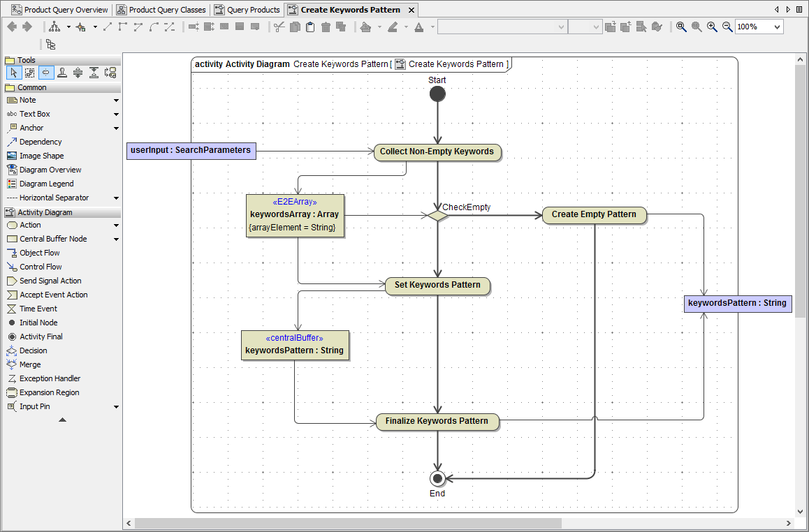Screen dimensions: 809x532
Task: Select the Control Flow tool
Action: tap(42, 266)
